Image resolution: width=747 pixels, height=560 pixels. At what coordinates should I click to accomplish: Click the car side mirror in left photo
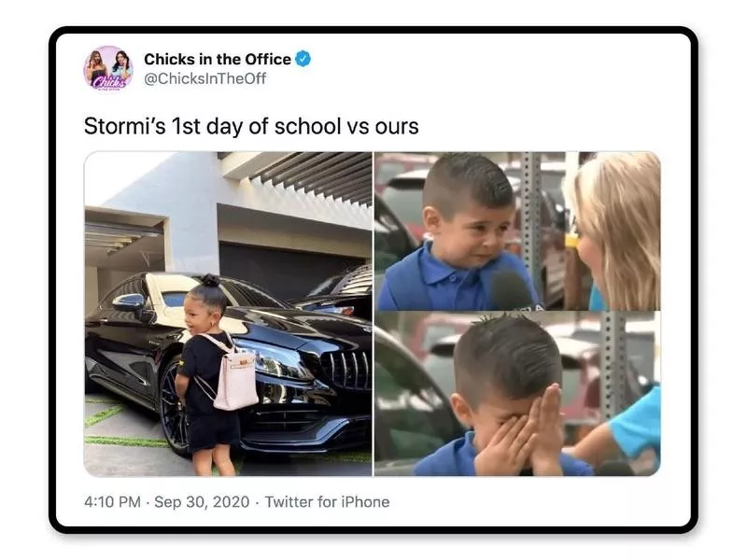(x=129, y=302)
